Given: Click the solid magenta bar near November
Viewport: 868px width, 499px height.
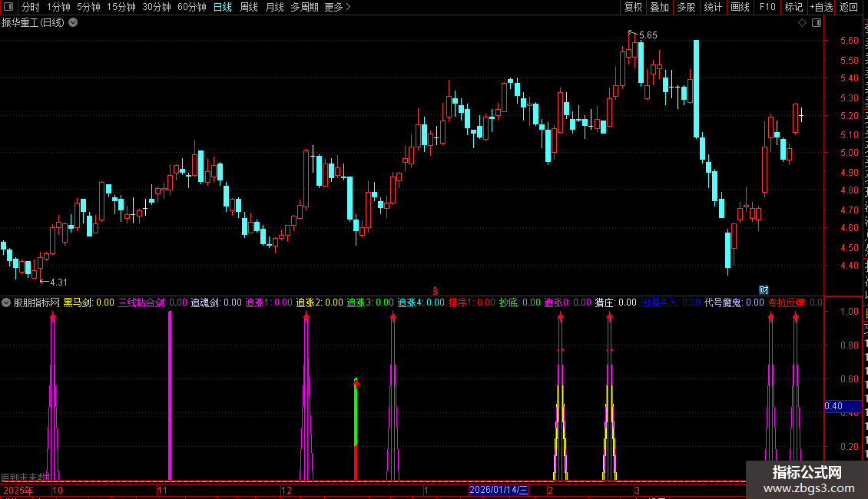Looking at the screenshot, I should [x=170, y=395].
